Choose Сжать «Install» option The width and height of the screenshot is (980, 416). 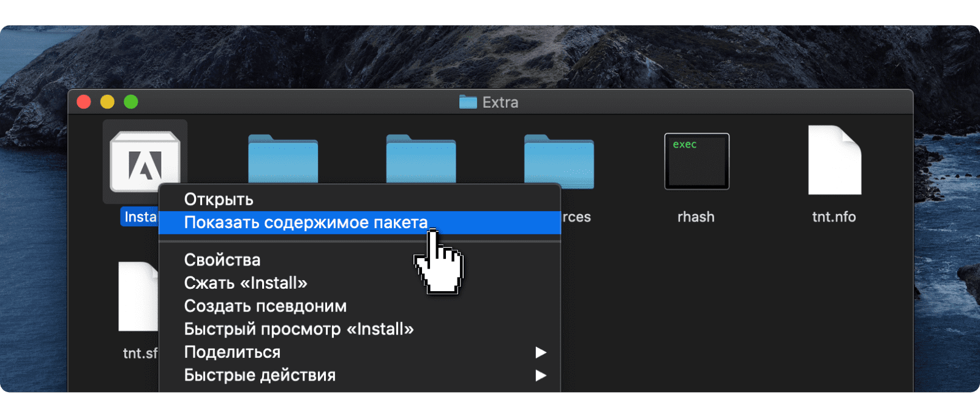click(246, 283)
